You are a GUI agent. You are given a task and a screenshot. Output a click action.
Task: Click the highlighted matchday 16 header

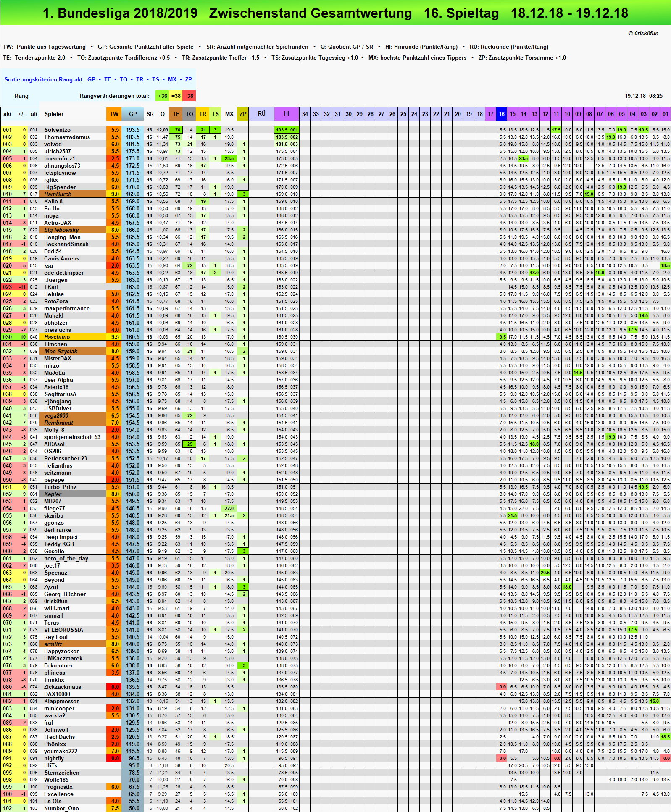502,114
